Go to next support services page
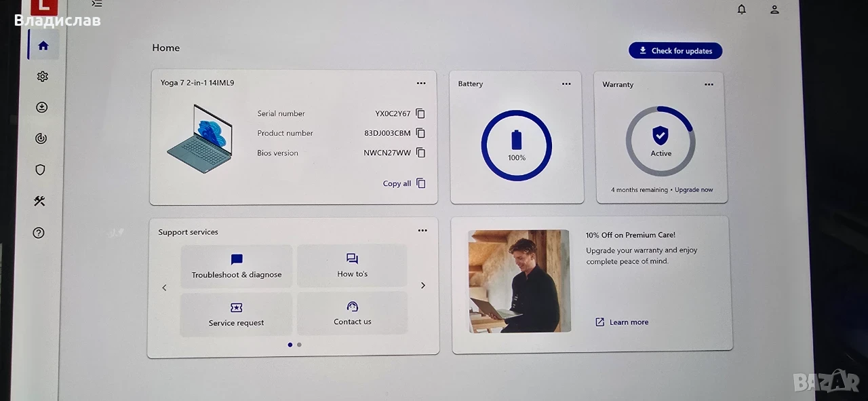This screenshot has height=401, width=868. click(423, 286)
